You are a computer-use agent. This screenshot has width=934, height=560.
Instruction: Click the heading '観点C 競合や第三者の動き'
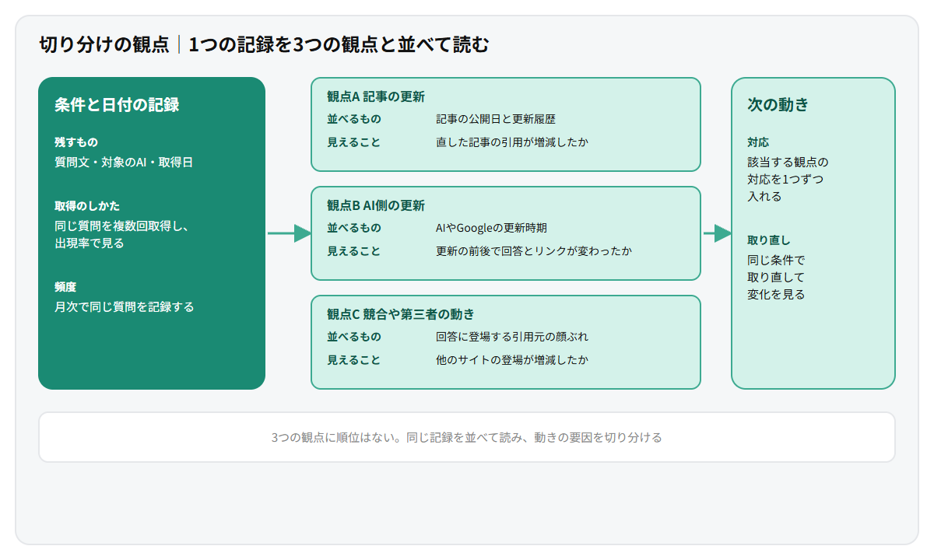coord(401,315)
